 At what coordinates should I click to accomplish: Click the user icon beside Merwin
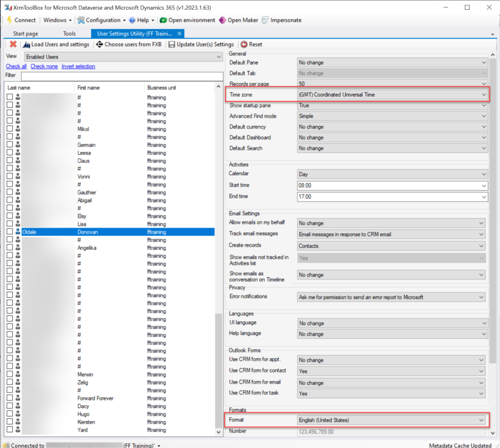pos(18,374)
